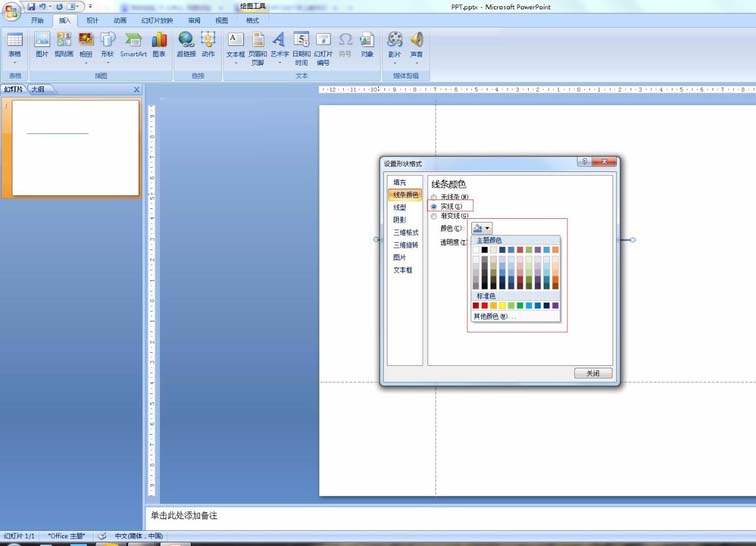
Task: Insert date and time (日期和时间)
Action: (301, 48)
